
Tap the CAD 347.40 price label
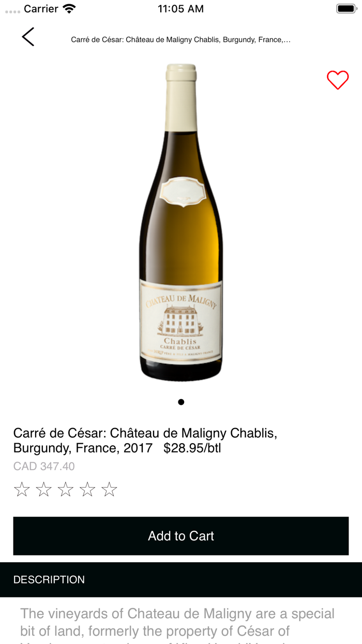pyautogui.click(x=44, y=466)
